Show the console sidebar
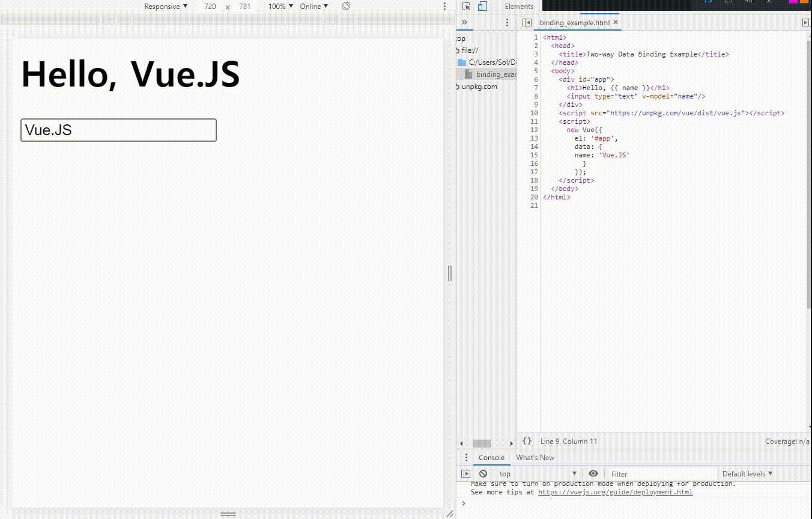This screenshot has width=812, height=519. click(x=467, y=473)
